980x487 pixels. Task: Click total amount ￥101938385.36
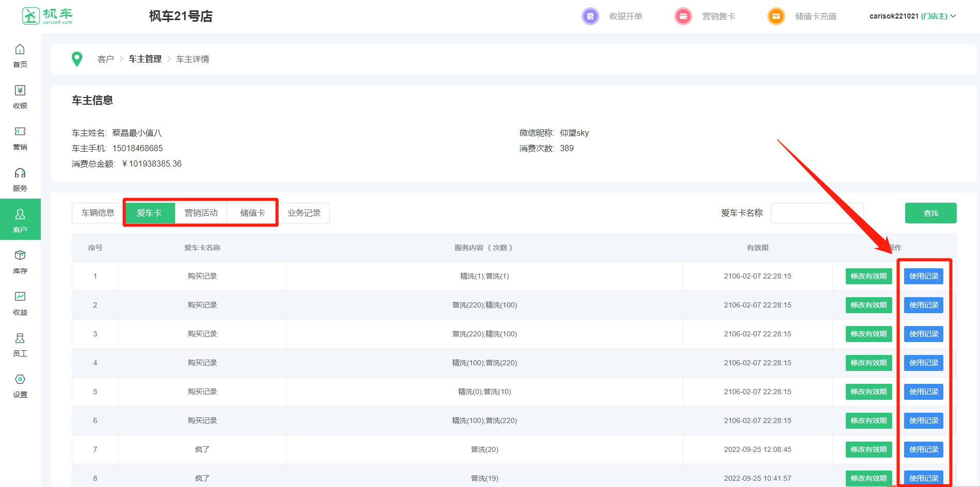pyautogui.click(x=152, y=164)
